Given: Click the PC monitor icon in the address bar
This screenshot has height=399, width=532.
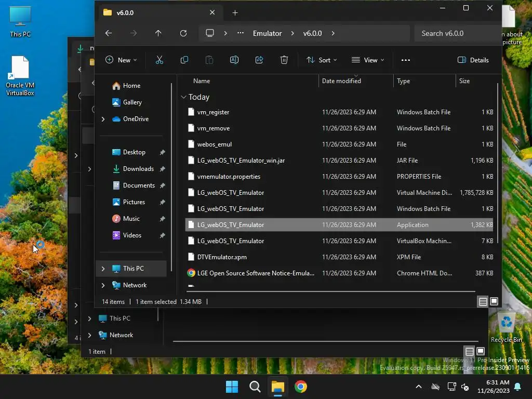Looking at the screenshot, I should coord(210,33).
